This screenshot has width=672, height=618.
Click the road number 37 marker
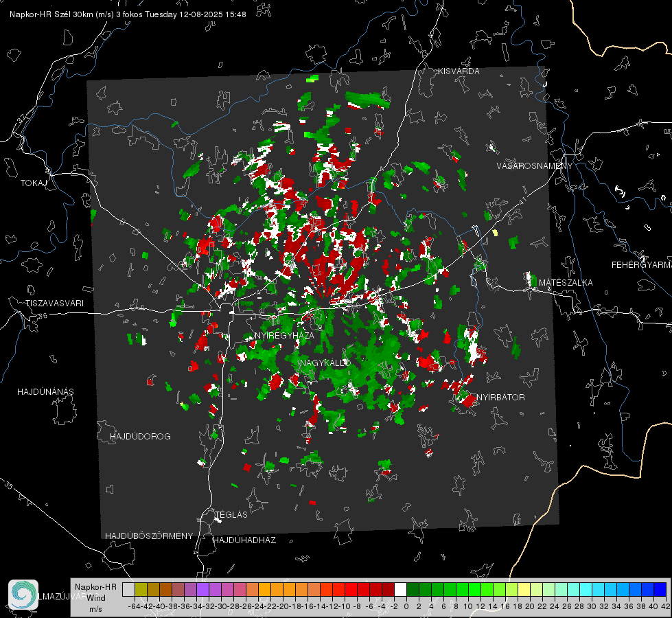[x=21, y=118]
